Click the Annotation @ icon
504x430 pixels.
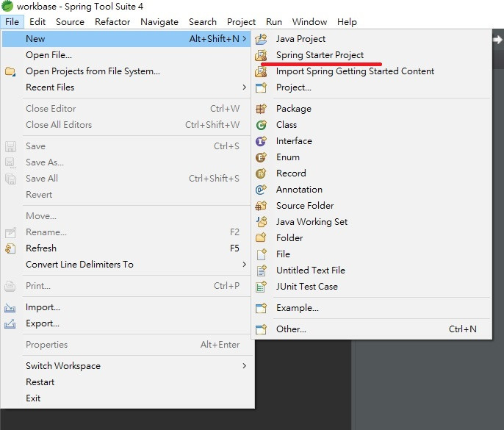(261, 190)
